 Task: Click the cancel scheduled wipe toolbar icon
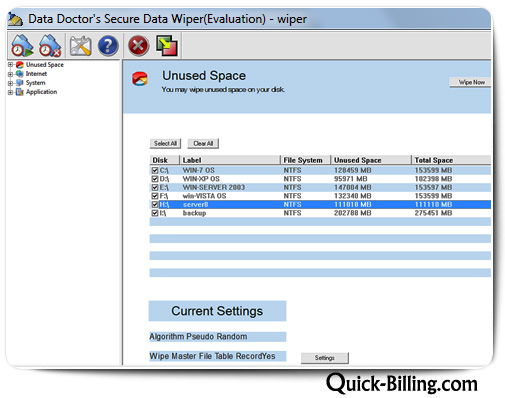(x=50, y=45)
